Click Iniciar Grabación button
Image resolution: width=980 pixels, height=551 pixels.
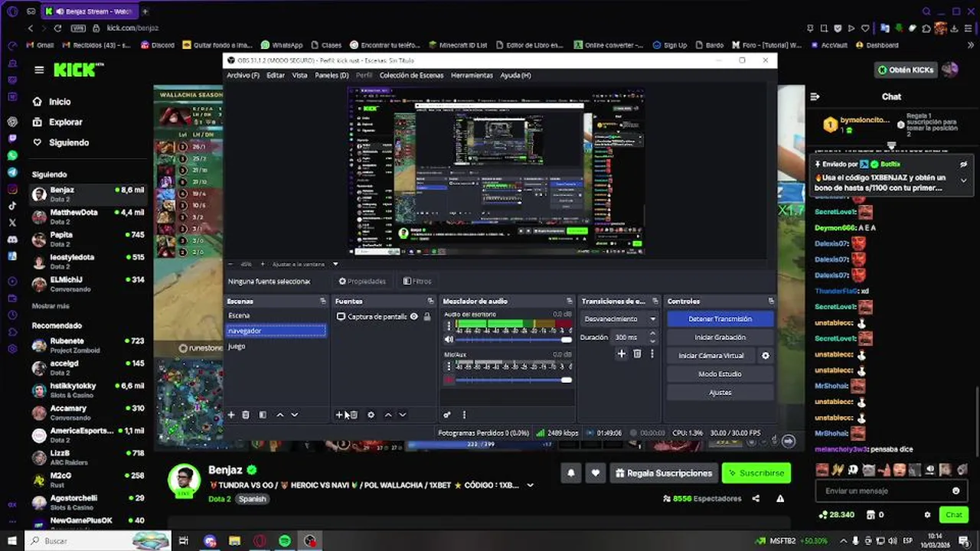[720, 337]
